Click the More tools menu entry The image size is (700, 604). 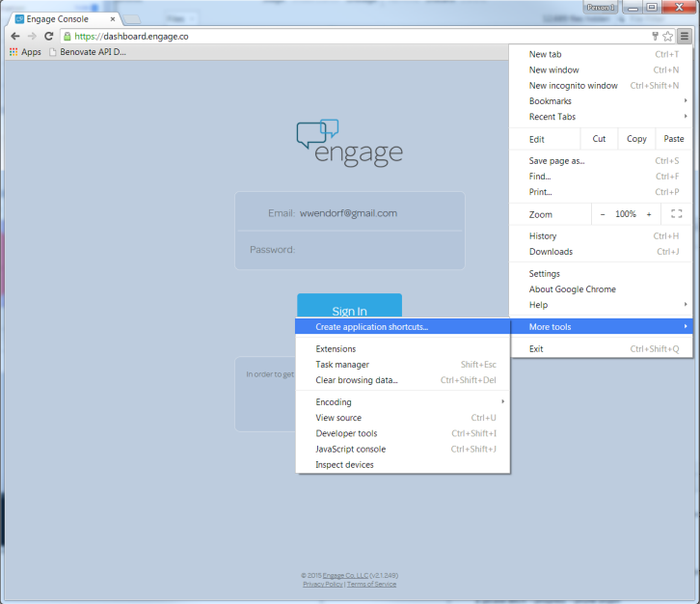tap(601, 326)
